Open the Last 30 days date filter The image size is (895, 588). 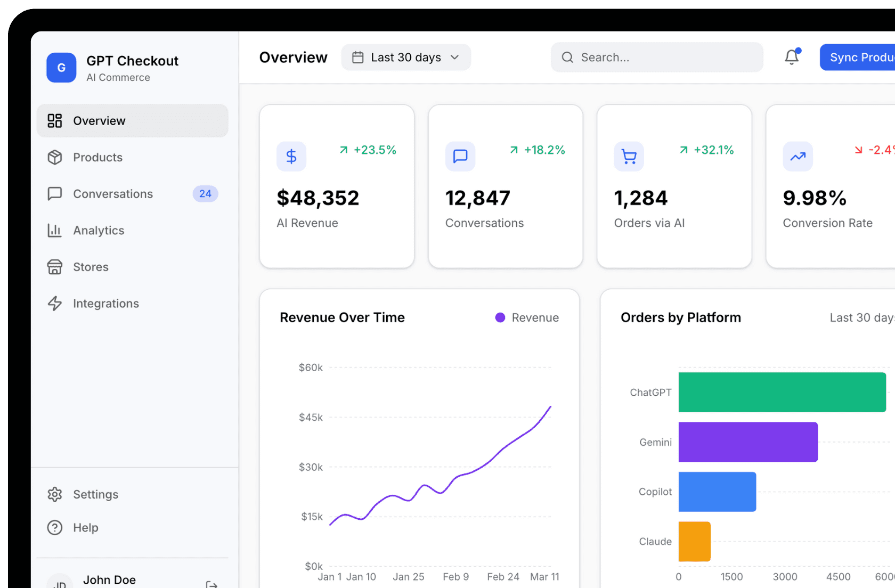coord(406,57)
